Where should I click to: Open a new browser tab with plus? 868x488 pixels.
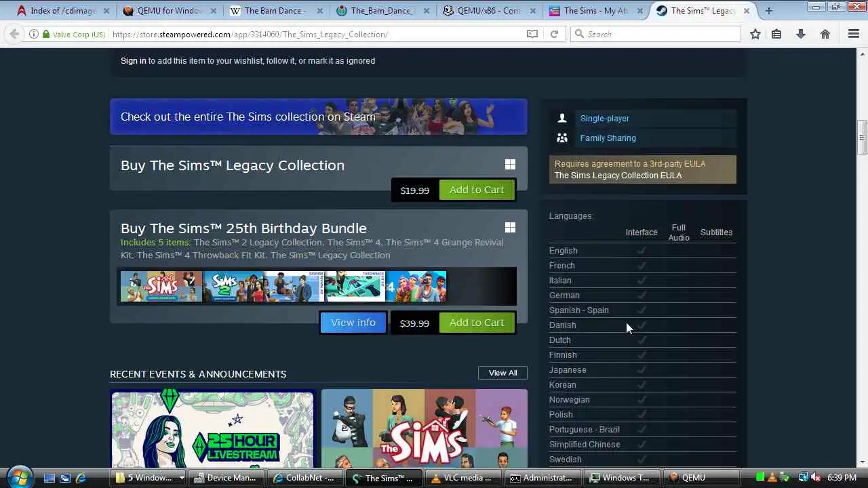pos(768,11)
